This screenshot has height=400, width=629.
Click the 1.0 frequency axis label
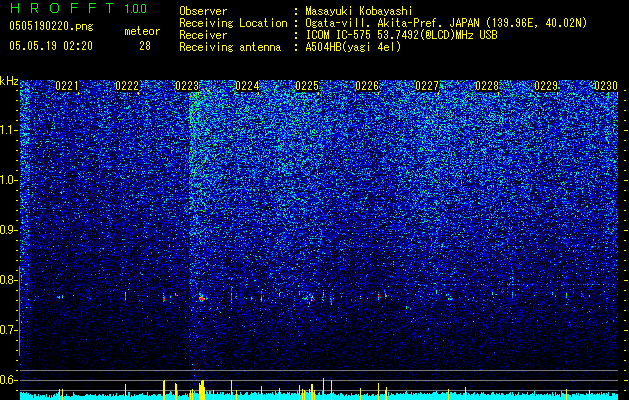[x=8, y=180]
